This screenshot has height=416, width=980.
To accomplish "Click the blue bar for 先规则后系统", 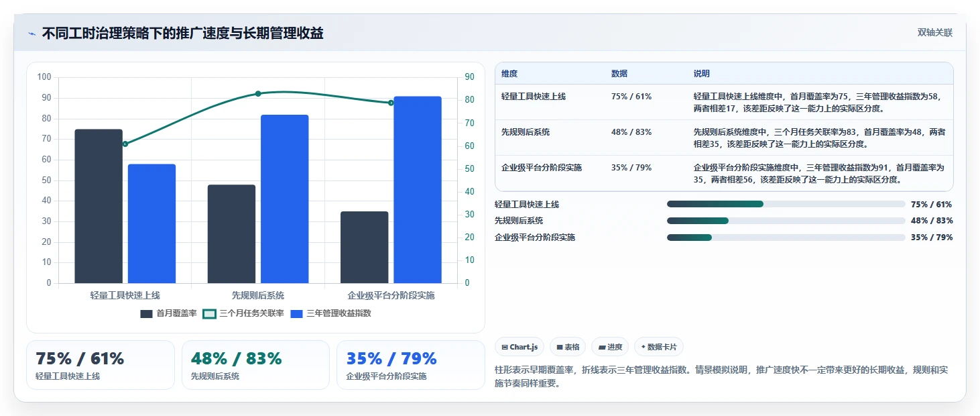I will (x=285, y=199).
